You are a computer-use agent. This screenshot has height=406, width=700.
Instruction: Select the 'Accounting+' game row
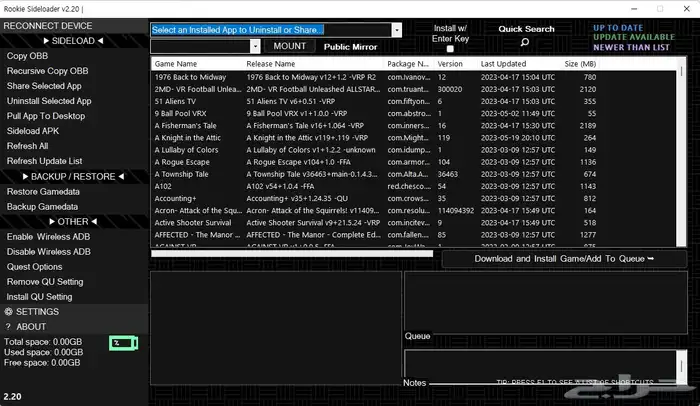coord(375,198)
